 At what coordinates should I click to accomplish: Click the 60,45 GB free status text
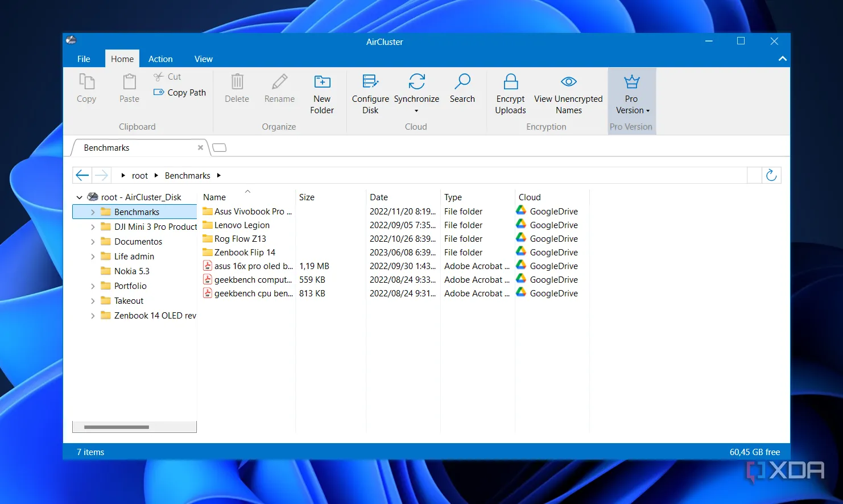pos(755,452)
